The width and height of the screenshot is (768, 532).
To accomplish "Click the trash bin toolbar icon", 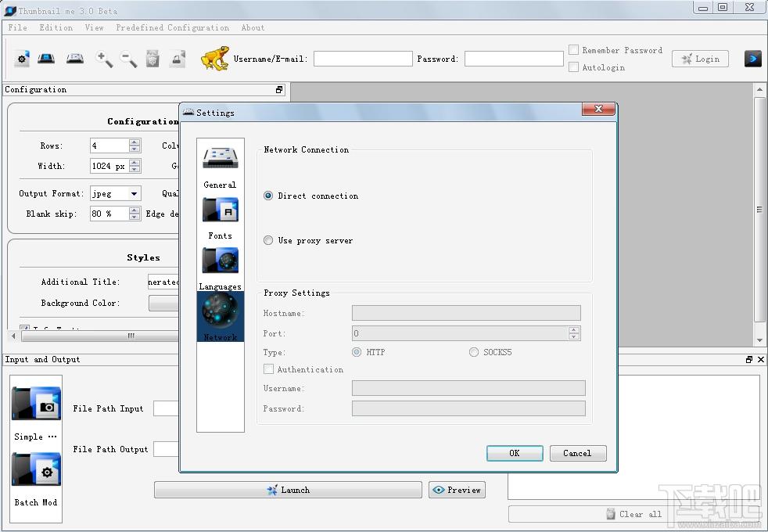I will pyautogui.click(x=153, y=59).
